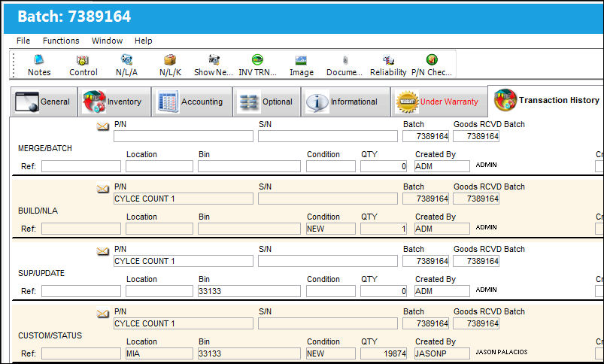This screenshot has height=364, width=604.
Task: Open the Window menu
Action: pos(107,41)
